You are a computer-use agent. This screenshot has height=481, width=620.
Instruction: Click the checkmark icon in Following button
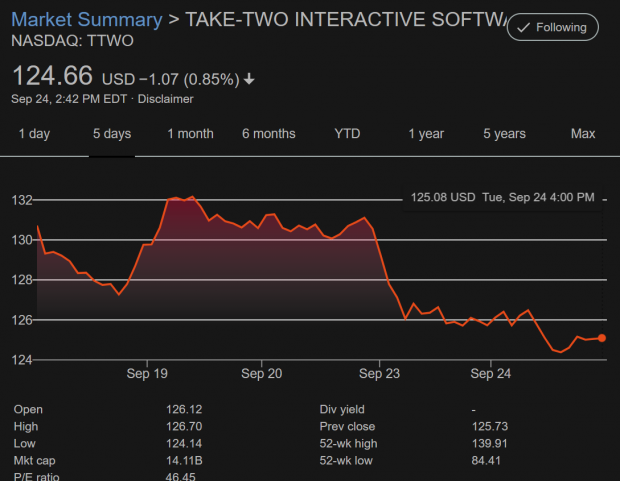[x=523, y=28]
